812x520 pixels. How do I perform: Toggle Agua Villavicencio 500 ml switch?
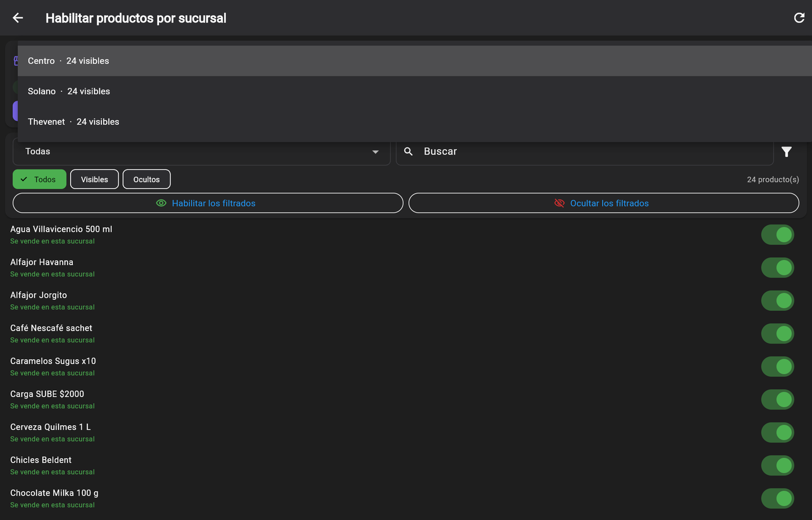pos(778,235)
